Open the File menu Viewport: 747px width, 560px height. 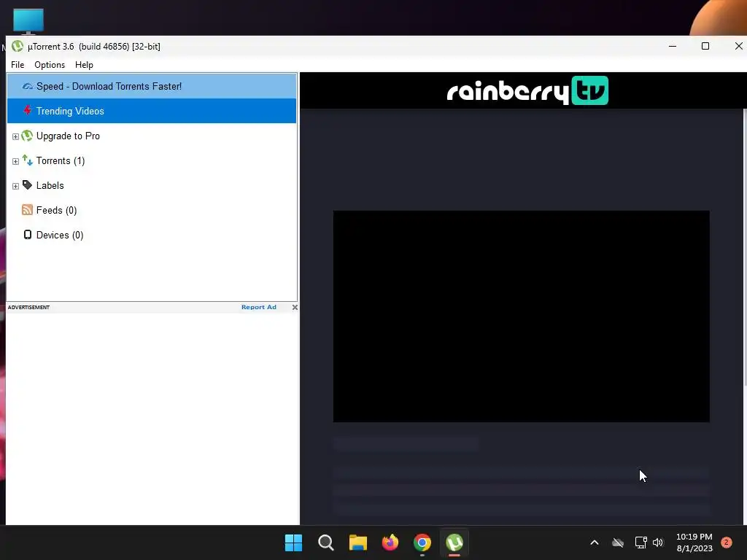click(18, 65)
